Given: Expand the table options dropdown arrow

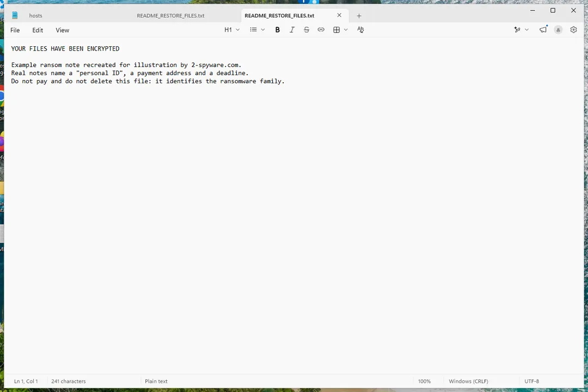Looking at the screenshot, I should click(x=346, y=29).
